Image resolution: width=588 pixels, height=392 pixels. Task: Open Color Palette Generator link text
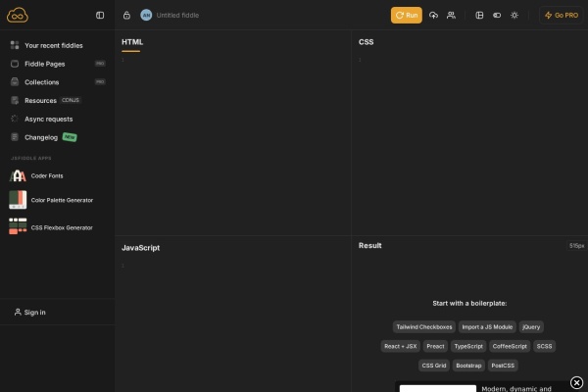62,200
